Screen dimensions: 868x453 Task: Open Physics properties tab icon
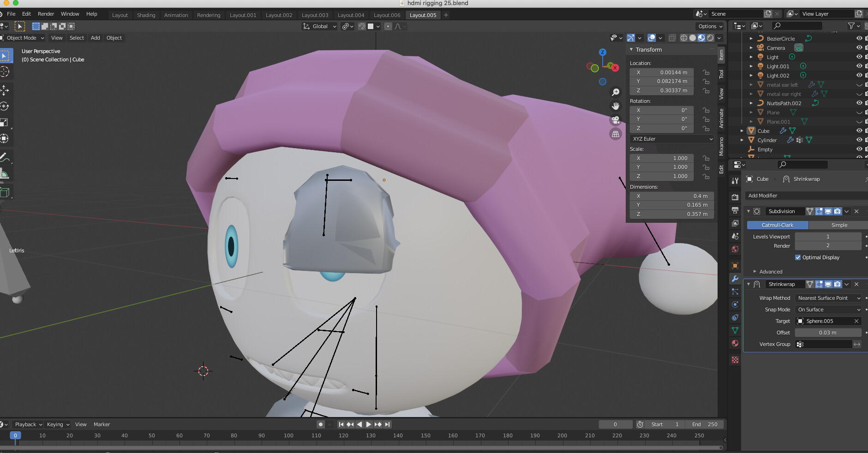(x=735, y=304)
